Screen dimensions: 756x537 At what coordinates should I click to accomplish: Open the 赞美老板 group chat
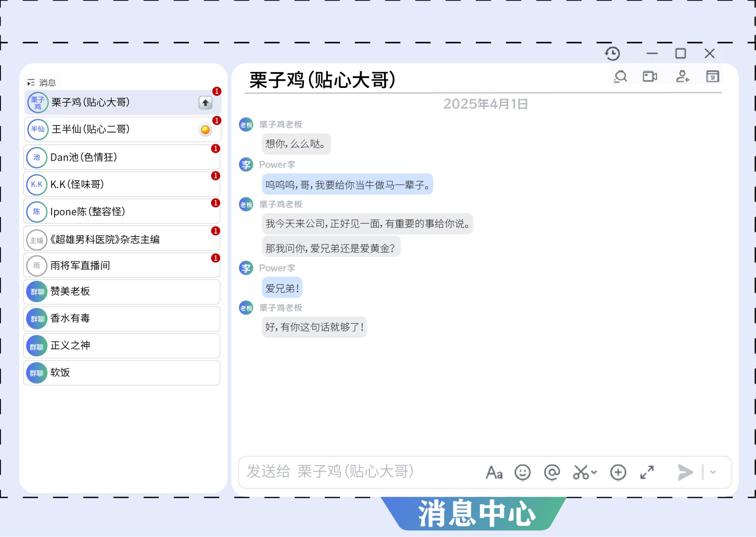122,292
